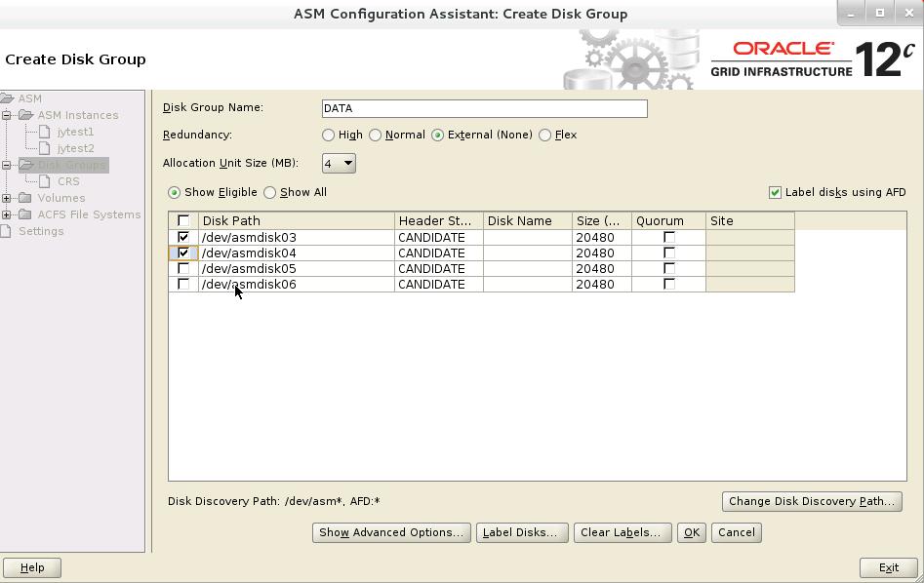Click the Disk Group Name input field
Screen dimensions: 924x583
coord(484,108)
